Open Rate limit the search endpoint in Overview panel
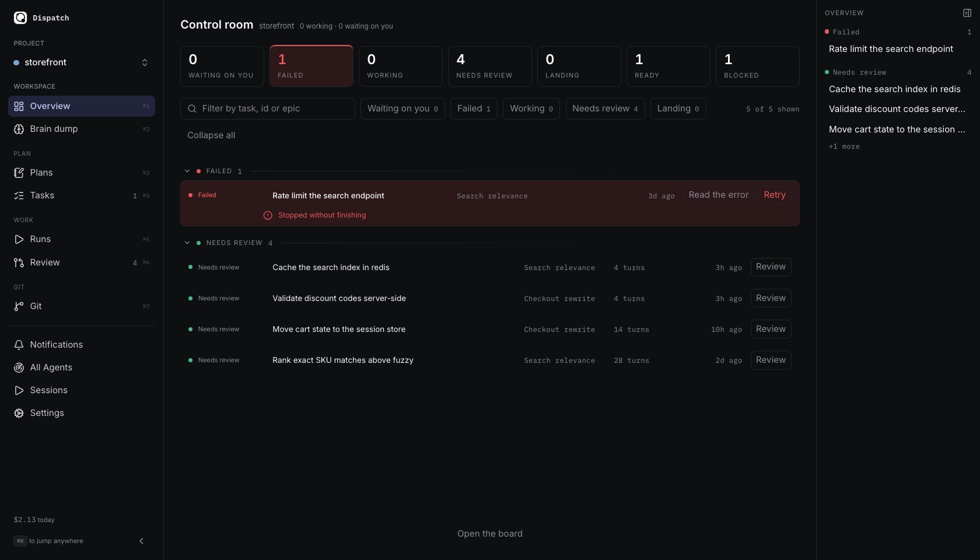The height and width of the screenshot is (560, 980). click(x=891, y=49)
